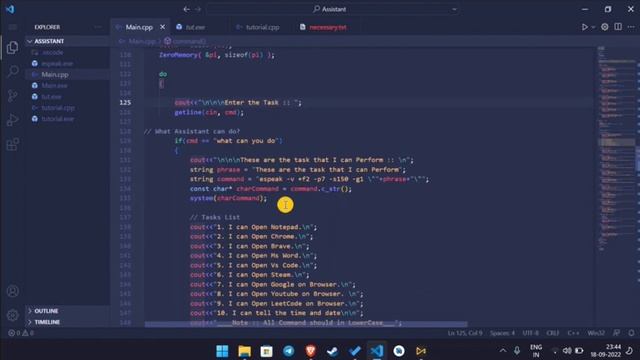Change UTF-8 encoding in status bar

[x=531, y=333]
